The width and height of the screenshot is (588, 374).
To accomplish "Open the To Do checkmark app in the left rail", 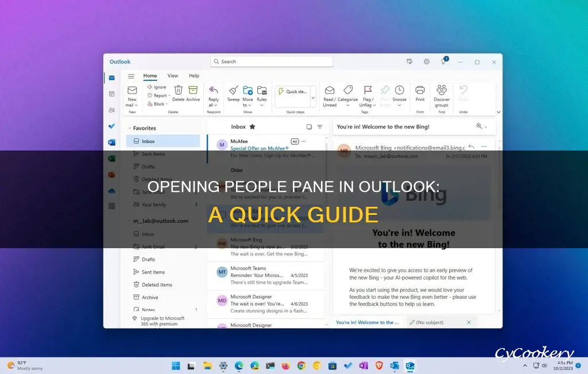I will click(x=112, y=126).
